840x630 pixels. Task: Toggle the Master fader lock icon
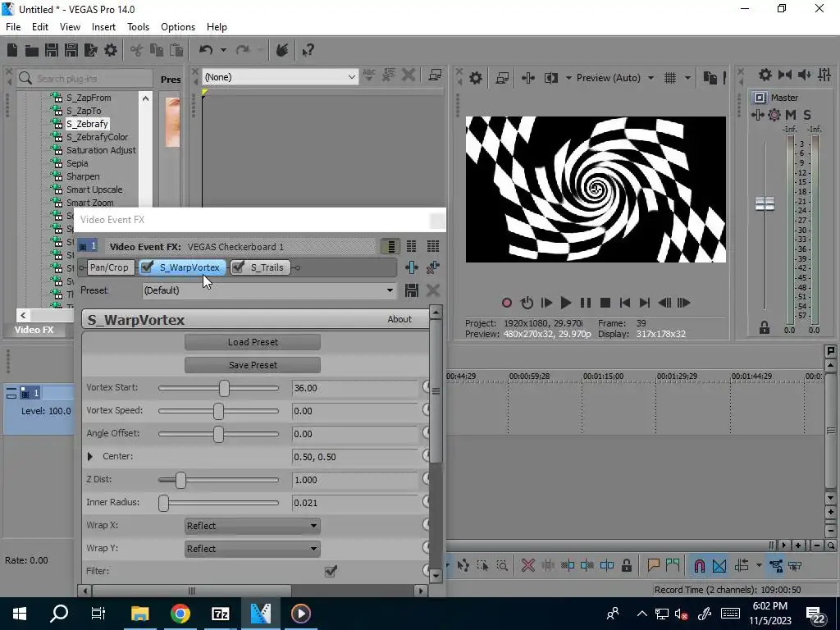[765, 328]
